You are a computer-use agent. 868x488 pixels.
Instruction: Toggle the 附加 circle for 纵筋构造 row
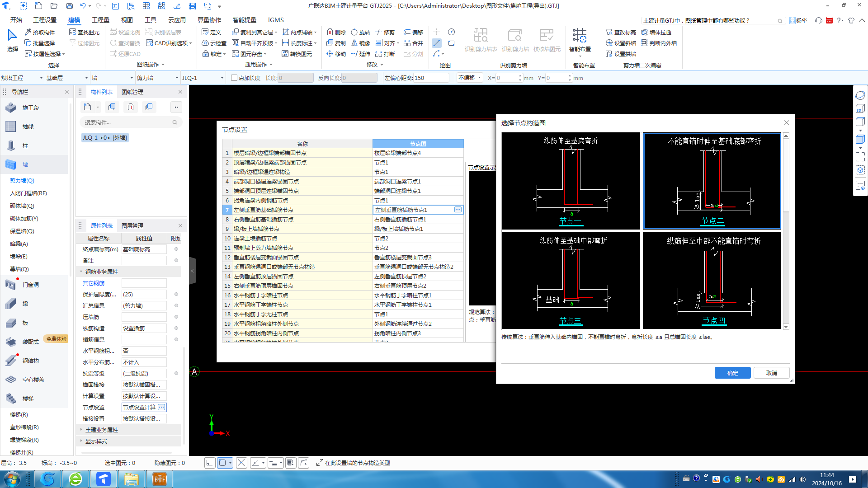(176, 328)
